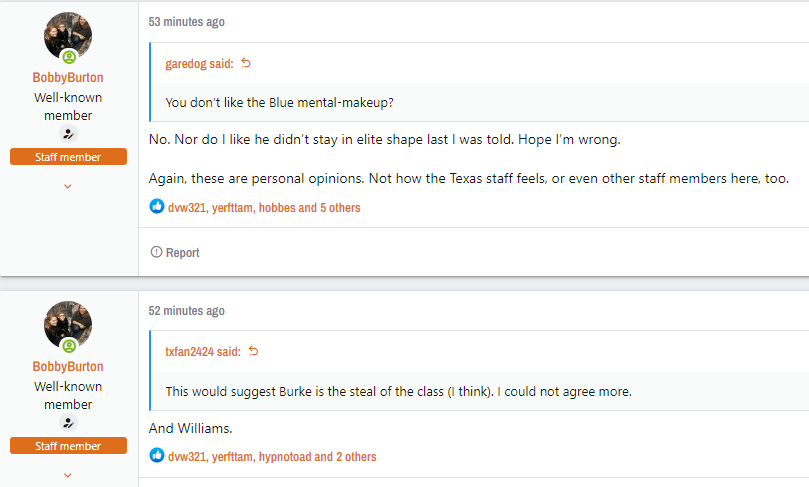Expand user details chevron in first post
This screenshot has height=487, width=809.
tap(68, 186)
